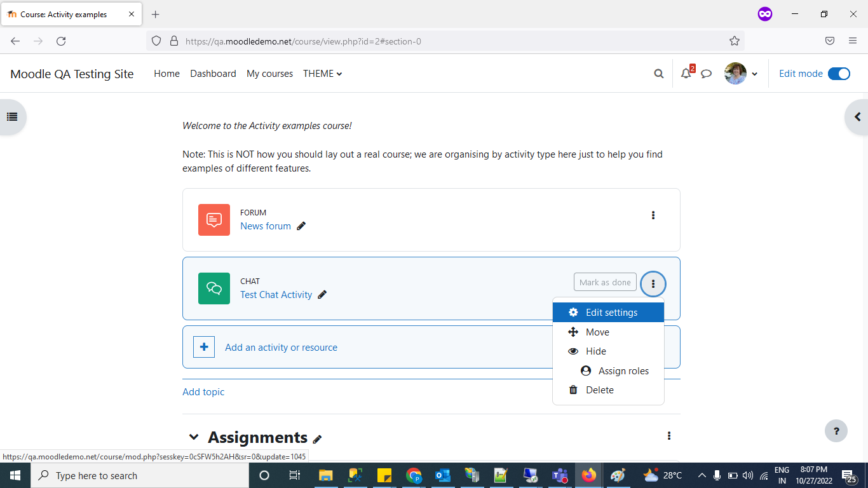The height and width of the screenshot is (488, 868).
Task: Open News forum three-dot actions menu
Action: coord(653,215)
